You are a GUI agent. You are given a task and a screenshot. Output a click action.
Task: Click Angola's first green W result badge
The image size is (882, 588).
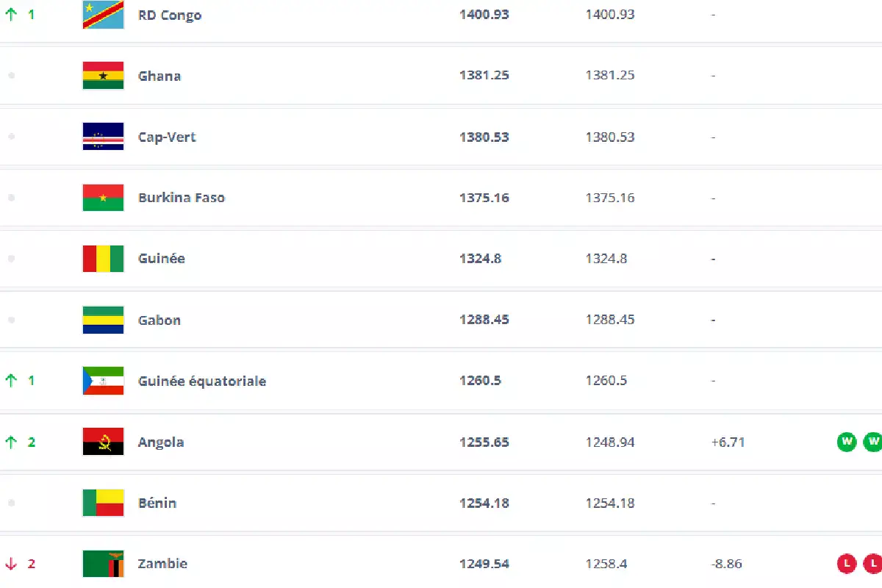847,442
